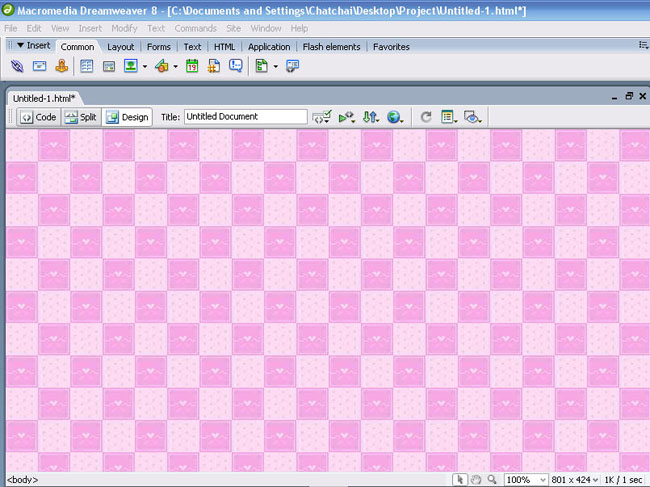Open the Insert menu in menu bar
The width and height of the screenshot is (650, 487).
90,28
